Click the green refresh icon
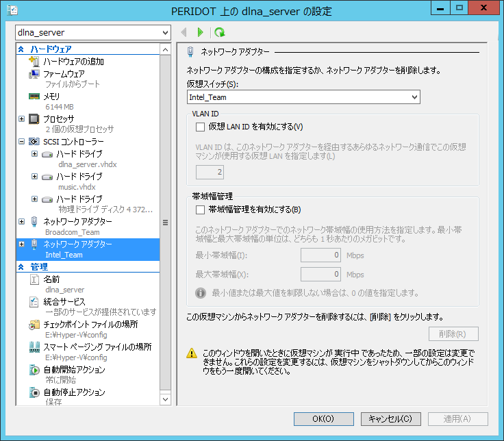504x441 pixels. pyautogui.click(x=220, y=32)
